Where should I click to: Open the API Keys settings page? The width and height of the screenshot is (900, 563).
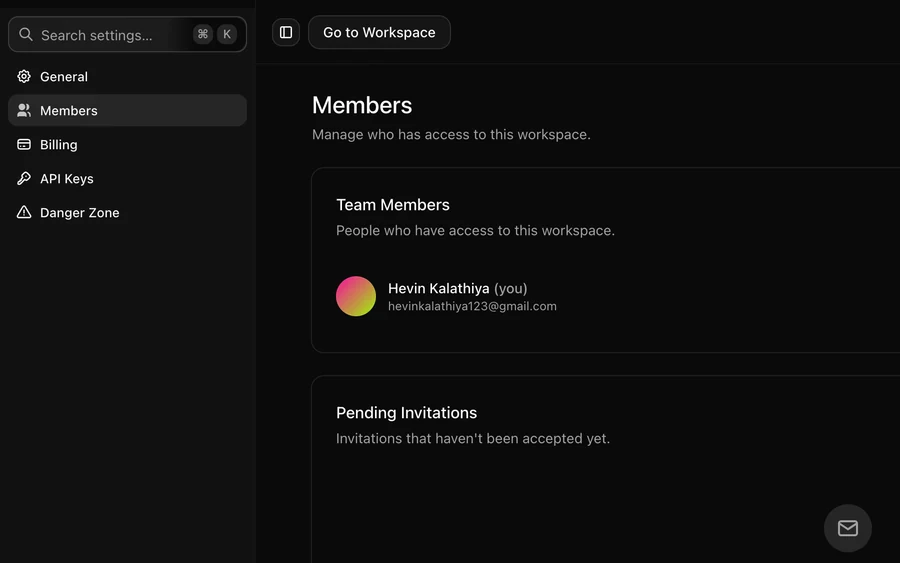point(127,178)
